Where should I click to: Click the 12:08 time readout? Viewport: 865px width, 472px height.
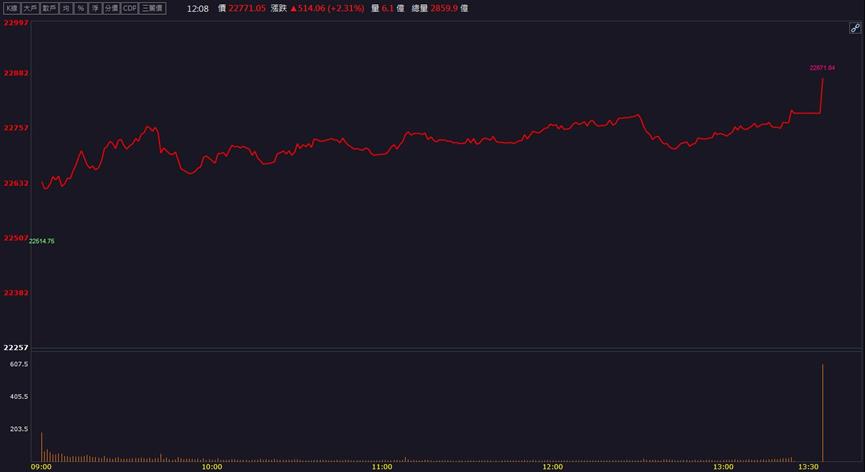(x=197, y=9)
